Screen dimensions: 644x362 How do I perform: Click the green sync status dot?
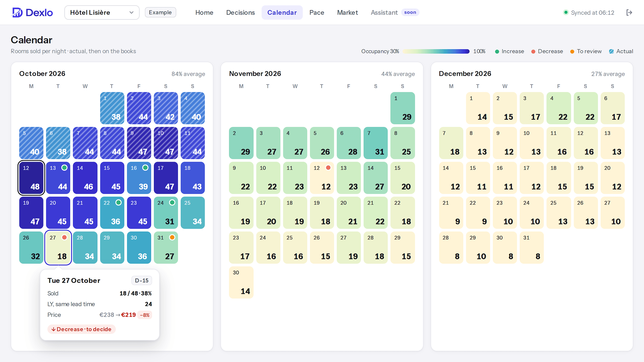(566, 12)
